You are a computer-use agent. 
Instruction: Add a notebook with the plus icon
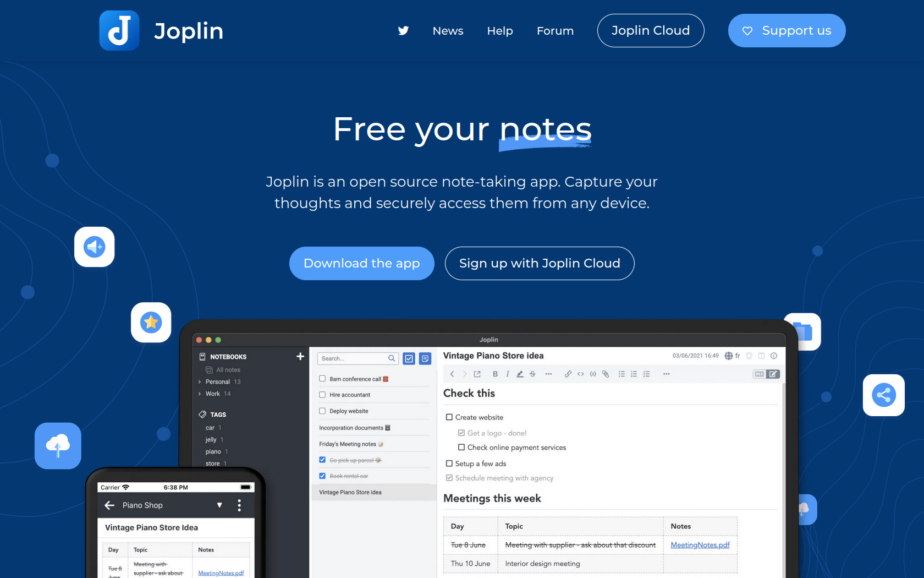(300, 356)
